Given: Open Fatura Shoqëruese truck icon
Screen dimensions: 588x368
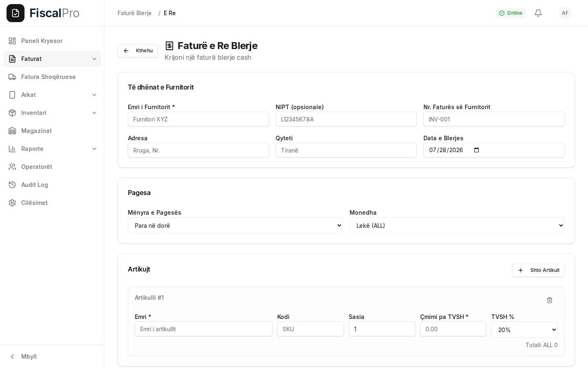Looking at the screenshot, I should tap(12, 77).
